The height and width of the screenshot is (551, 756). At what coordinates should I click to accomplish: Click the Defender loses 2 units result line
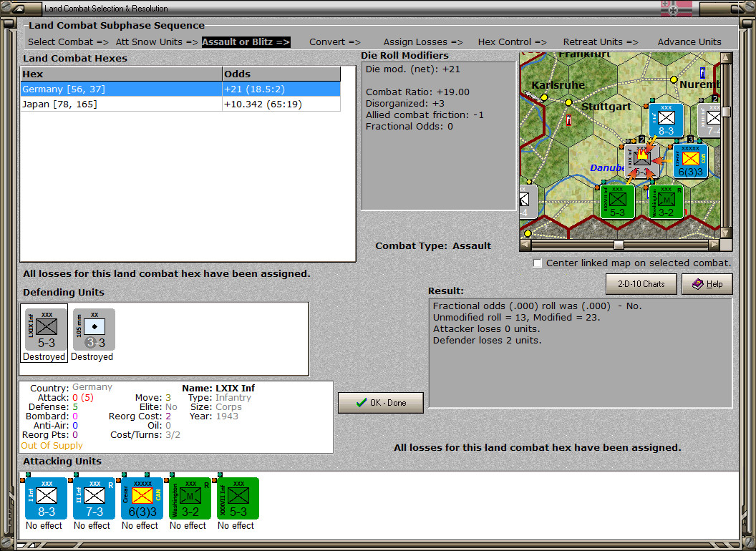tap(487, 341)
